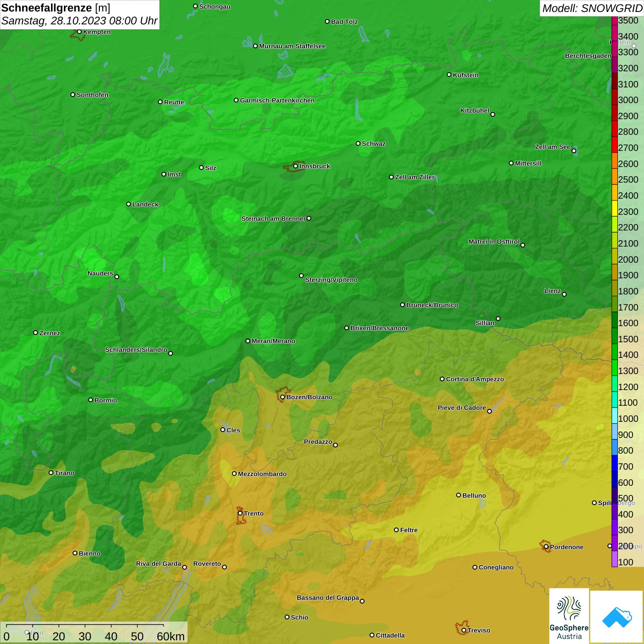The width and height of the screenshot is (644, 644).
Task: Click the Landeck label
Action: click(145, 204)
